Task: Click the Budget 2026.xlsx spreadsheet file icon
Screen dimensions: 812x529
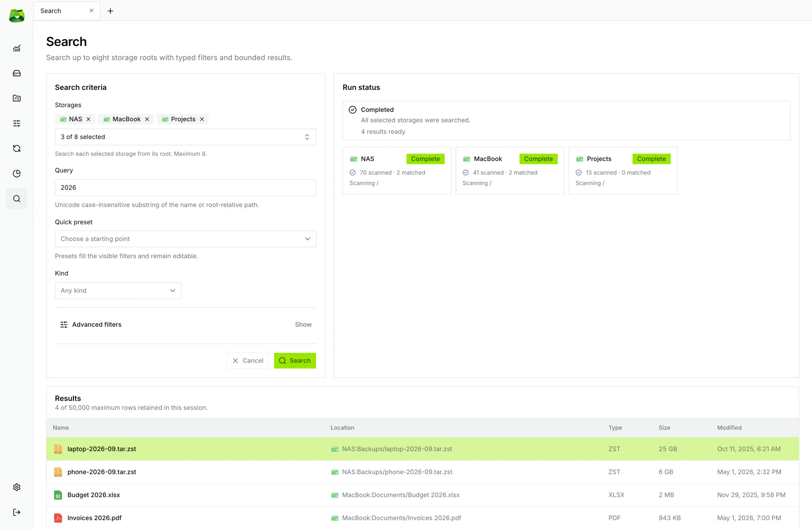Action: [x=58, y=495]
